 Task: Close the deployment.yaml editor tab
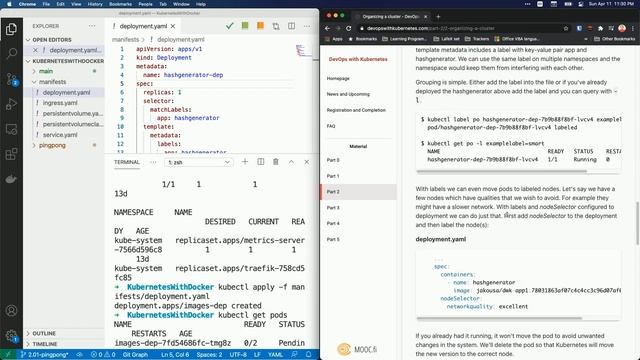pyautogui.click(x=173, y=26)
